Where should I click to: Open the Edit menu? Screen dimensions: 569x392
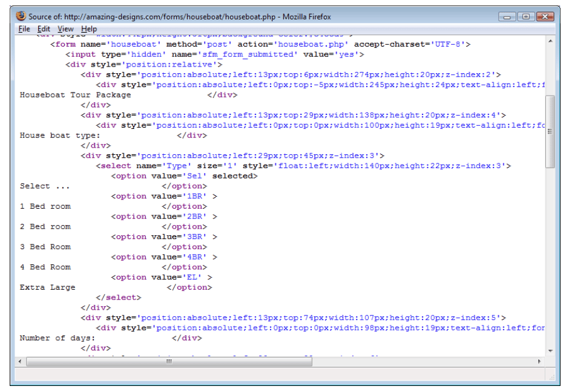click(x=44, y=29)
